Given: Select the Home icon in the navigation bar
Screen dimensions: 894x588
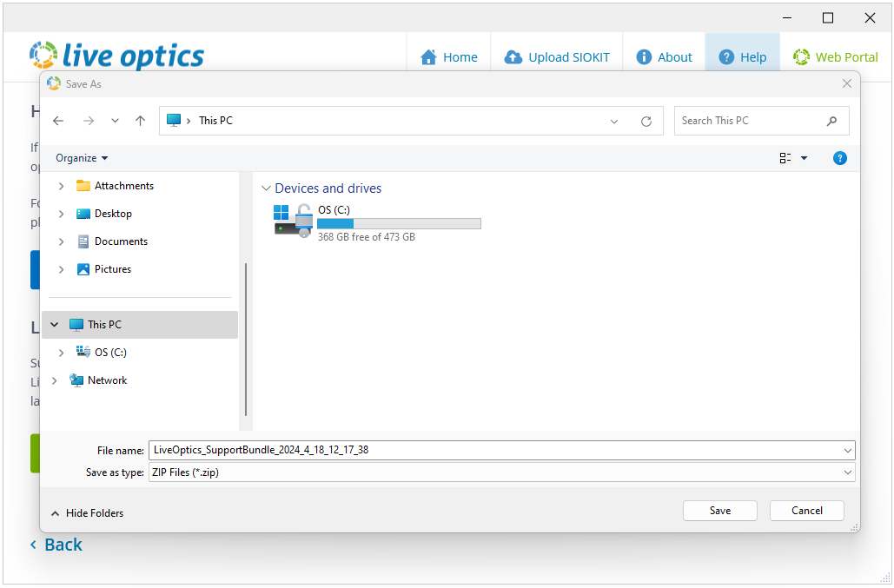Looking at the screenshot, I should 427,56.
